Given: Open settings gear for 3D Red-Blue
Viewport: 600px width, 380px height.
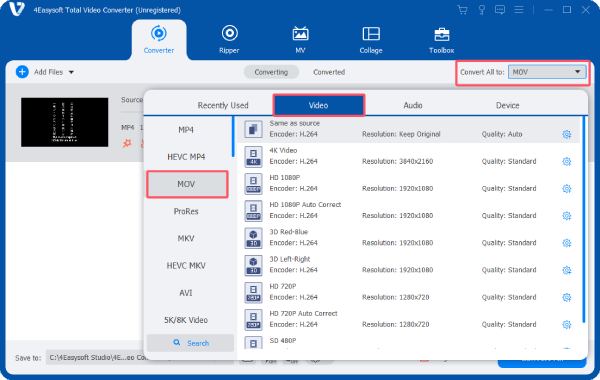Looking at the screenshot, I should 567,243.
